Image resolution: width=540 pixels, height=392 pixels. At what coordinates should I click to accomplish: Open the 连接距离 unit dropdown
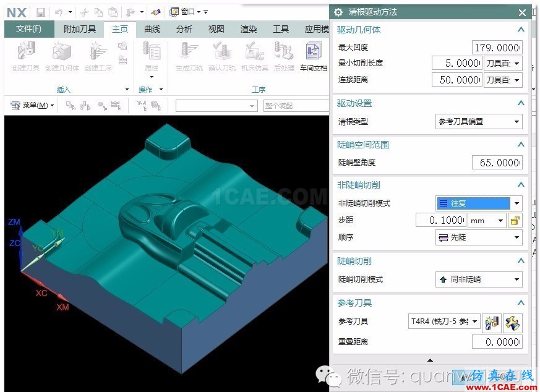pos(503,80)
